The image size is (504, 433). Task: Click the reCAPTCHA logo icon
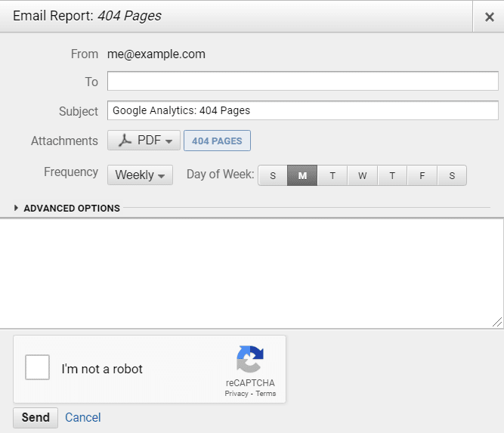[x=250, y=359]
